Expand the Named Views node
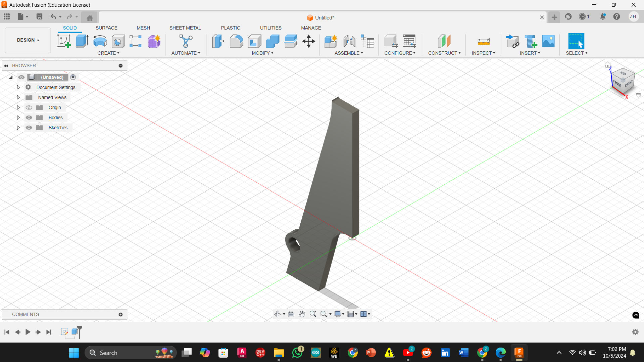Image resolution: width=644 pixels, height=362 pixels. (x=18, y=97)
